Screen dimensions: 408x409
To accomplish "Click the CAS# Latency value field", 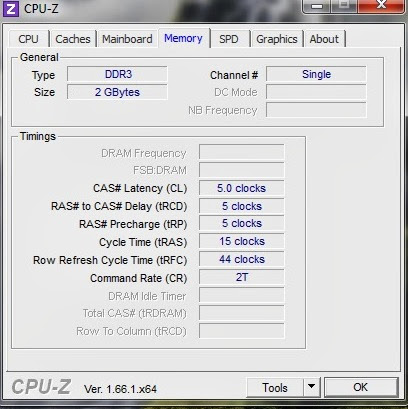I will pos(242,188).
